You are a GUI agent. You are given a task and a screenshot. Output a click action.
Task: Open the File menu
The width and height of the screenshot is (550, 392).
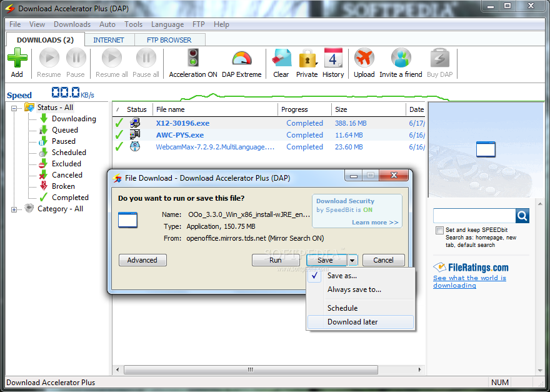pyautogui.click(x=15, y=24)
